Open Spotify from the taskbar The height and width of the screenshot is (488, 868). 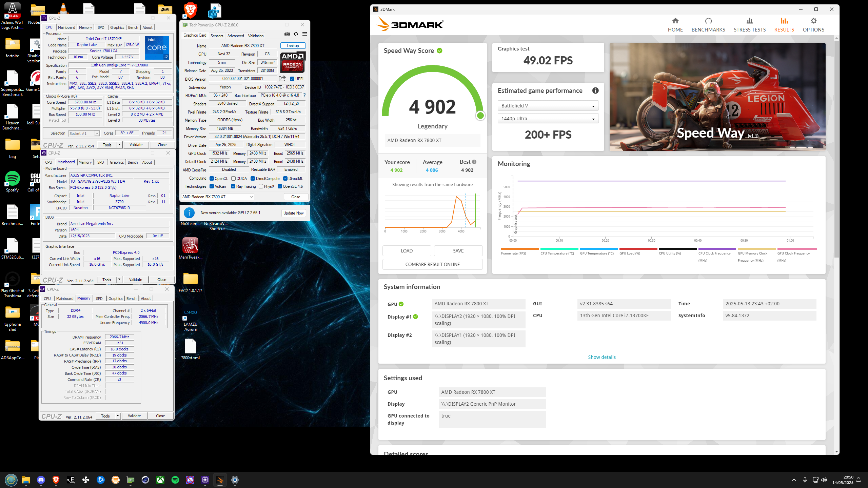175,480
